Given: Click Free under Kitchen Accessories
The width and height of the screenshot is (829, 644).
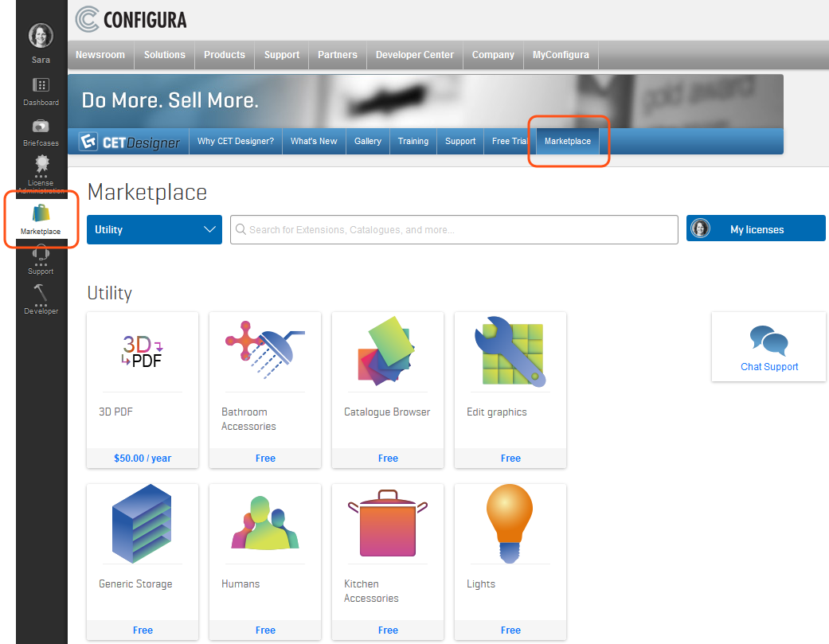Looking at the screenshot, I should (388, 630).
